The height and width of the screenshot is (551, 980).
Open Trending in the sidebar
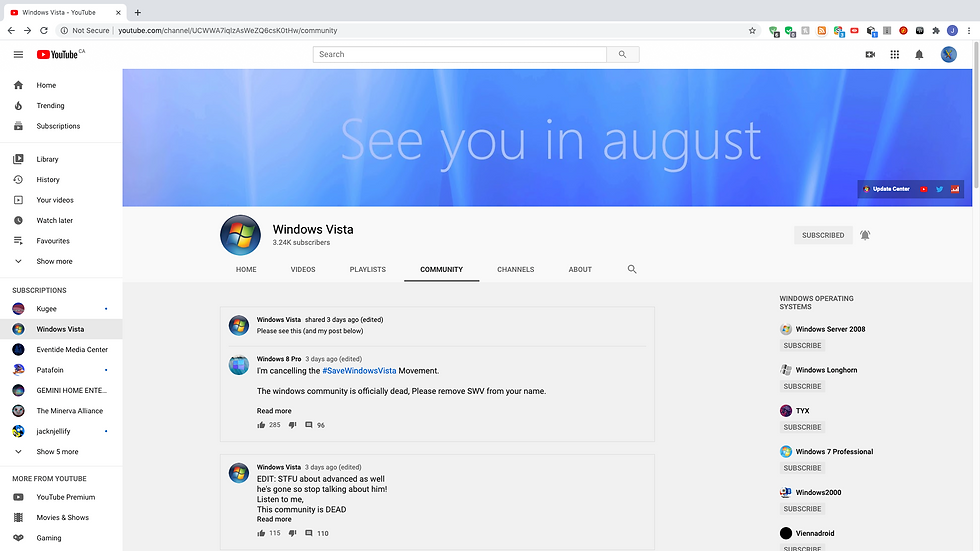pos(61,106)
